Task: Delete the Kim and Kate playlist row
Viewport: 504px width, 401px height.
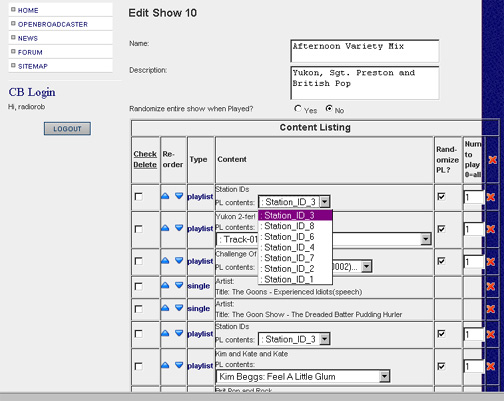Action: (x=490, y=366)
